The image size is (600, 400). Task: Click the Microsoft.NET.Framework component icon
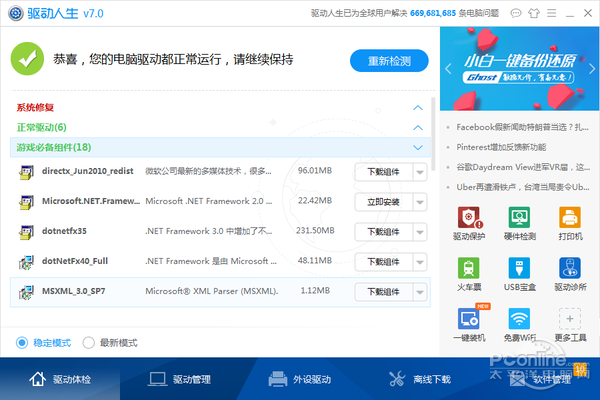tap(26, 202)
